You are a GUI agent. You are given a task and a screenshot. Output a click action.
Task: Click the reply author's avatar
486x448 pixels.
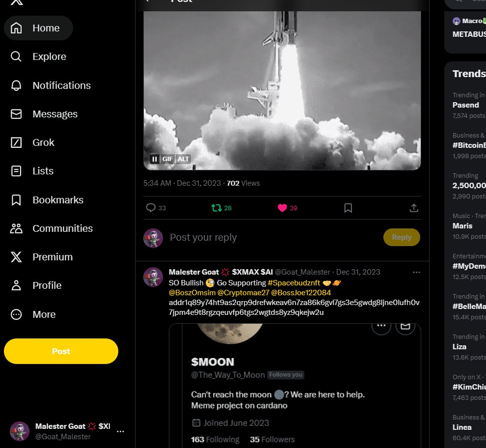point(153,277)
